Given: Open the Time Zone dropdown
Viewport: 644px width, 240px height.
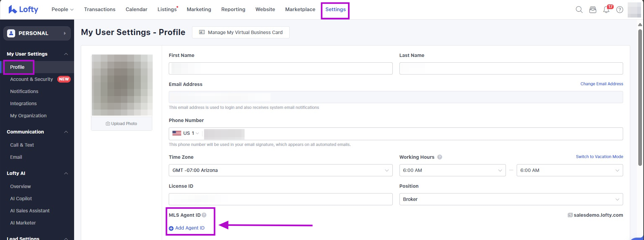Looking at the screenshot, I should [280, 170].
